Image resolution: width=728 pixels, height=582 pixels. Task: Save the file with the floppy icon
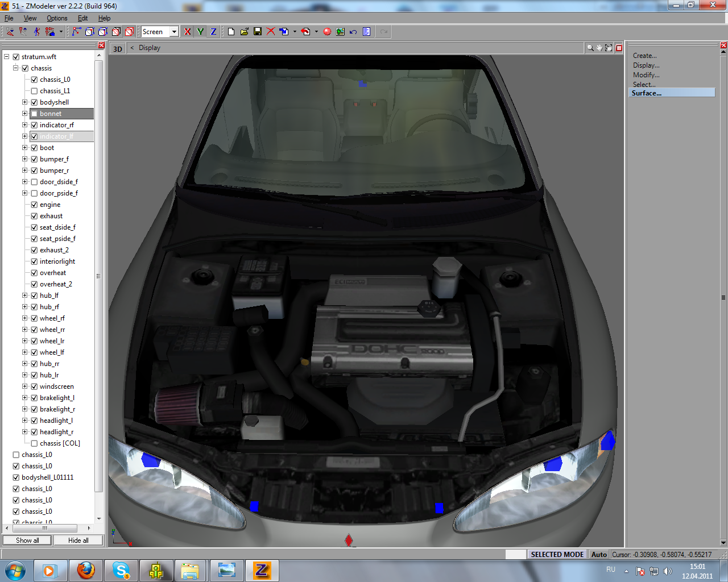[258, 32]
